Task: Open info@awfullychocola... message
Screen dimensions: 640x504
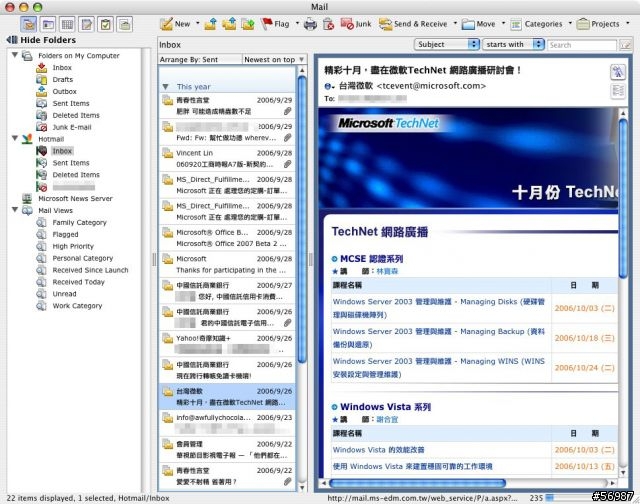Action: (227, 423)
